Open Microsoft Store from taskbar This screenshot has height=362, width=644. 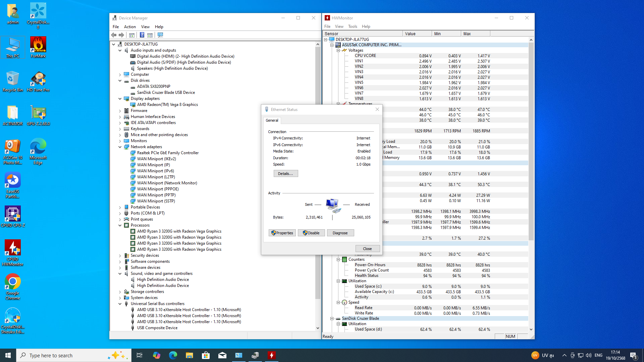pyautogui.click(x=206, y=355)
